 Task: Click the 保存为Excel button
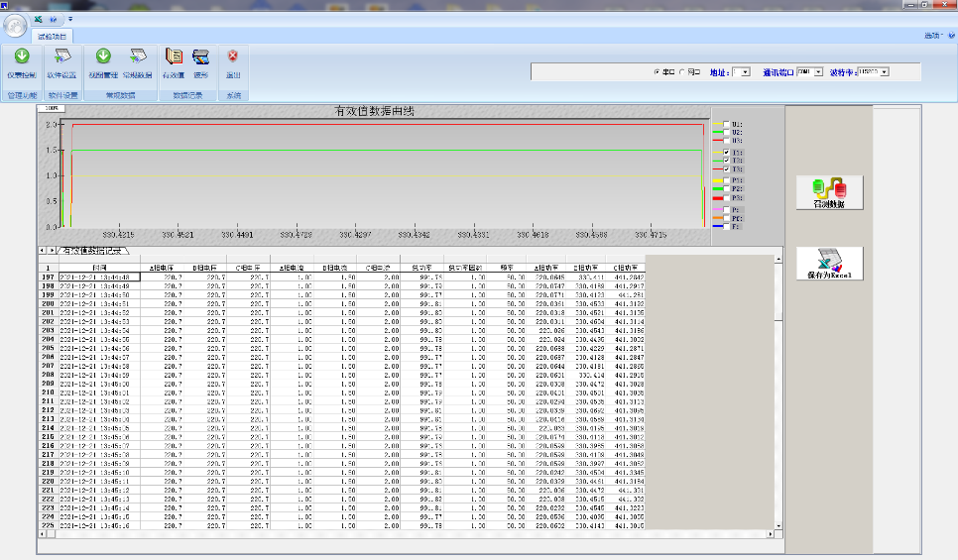point(829,264)
